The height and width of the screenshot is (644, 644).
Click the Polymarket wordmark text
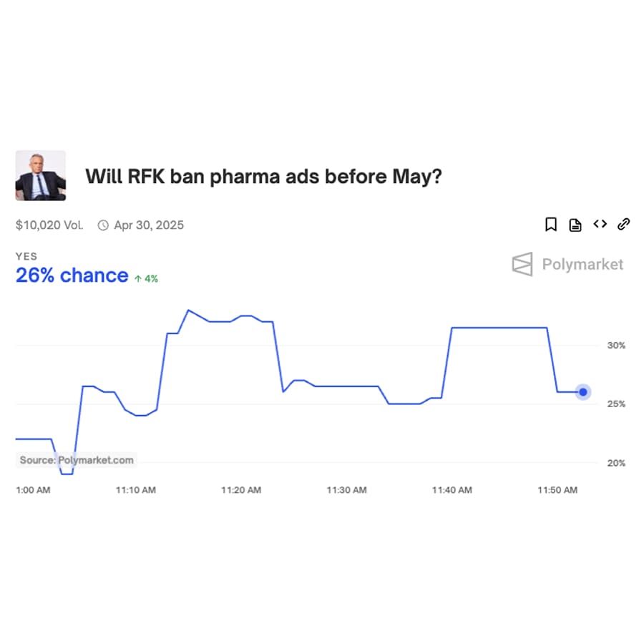tap(582, 265)
